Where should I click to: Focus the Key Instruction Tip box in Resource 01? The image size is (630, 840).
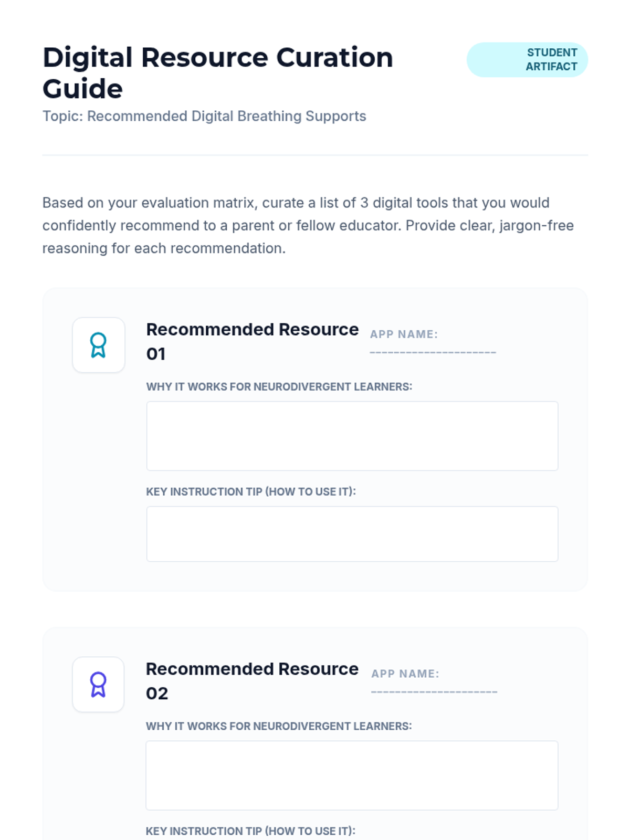pyautogui.click(x=352, y=534)
